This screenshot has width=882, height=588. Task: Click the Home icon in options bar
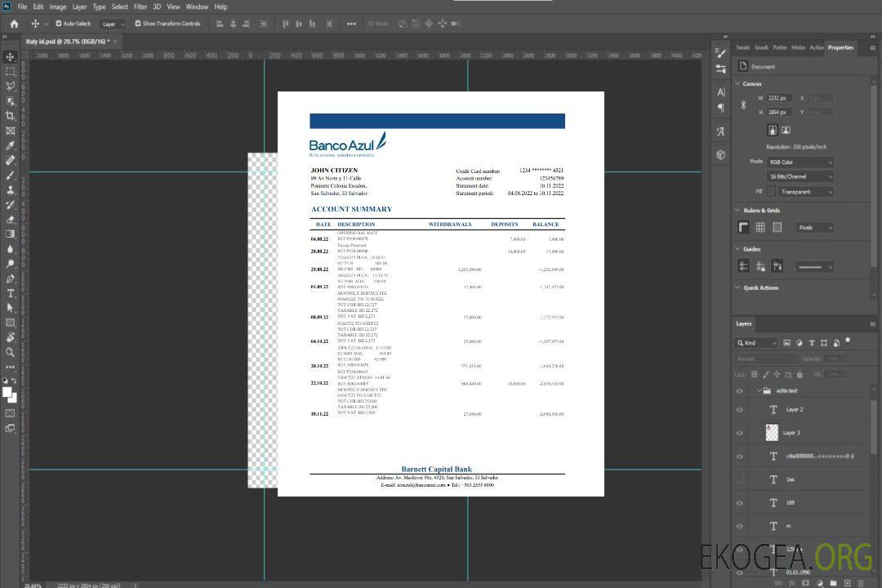(14, 24)
